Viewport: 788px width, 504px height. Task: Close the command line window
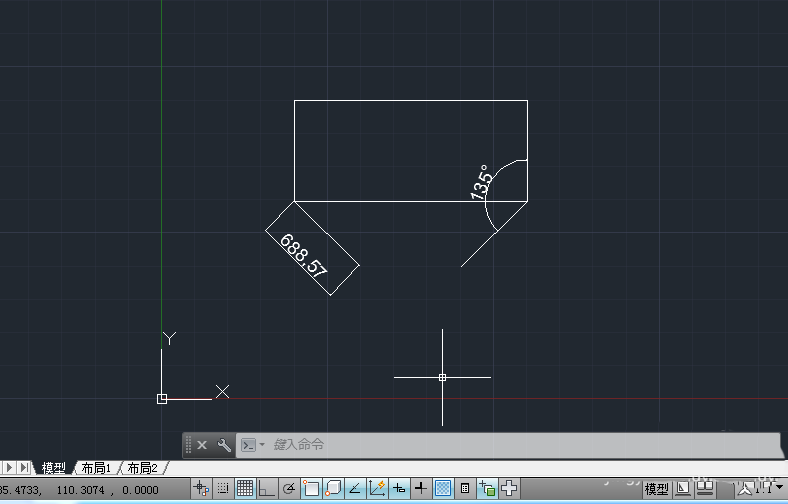(x=202, y=445)
